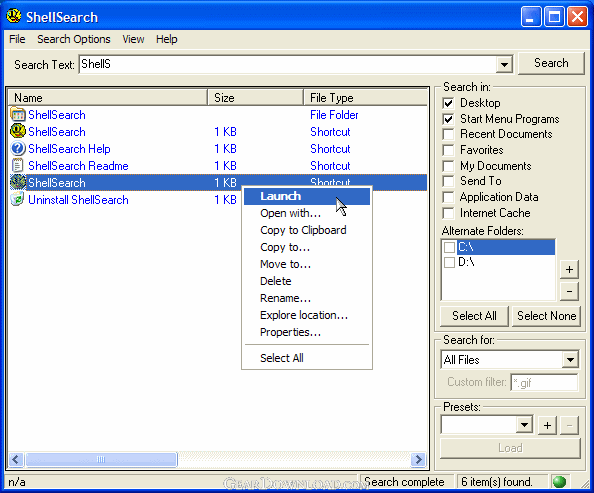Click the ShellSearch Readme document icon
The height and width of the screenshot is (493, 594).
click(17, 166)
